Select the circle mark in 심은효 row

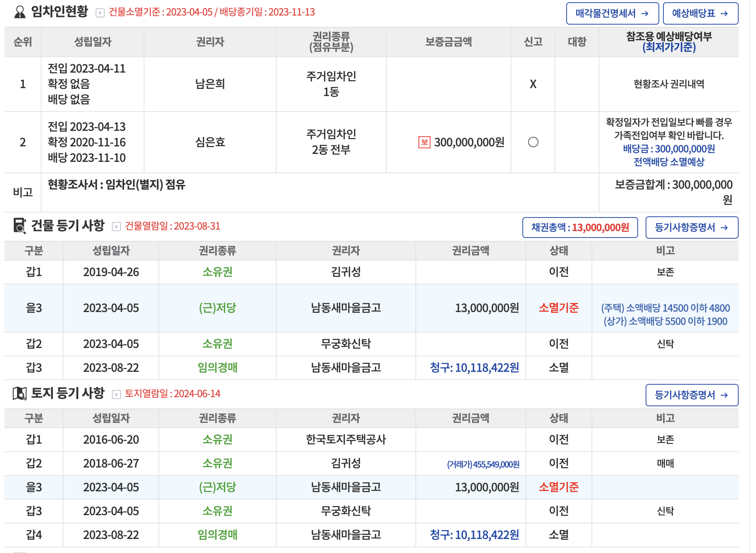point(533,142)
